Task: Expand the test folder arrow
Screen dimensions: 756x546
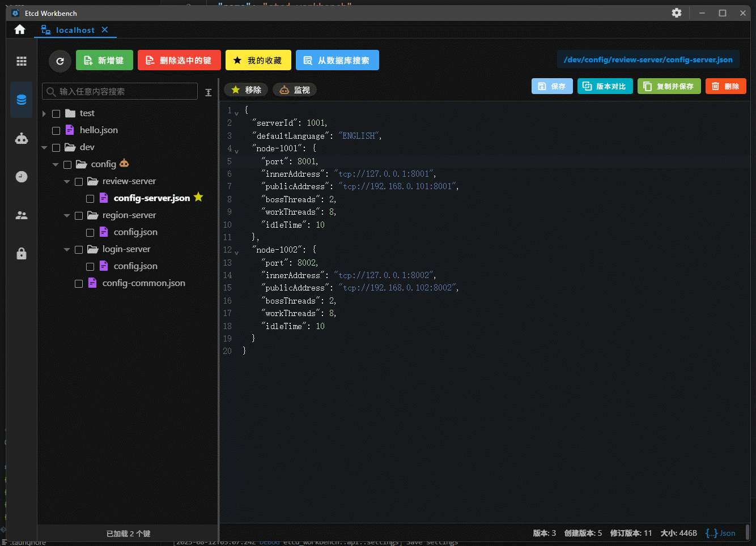Action: [44, 114]
